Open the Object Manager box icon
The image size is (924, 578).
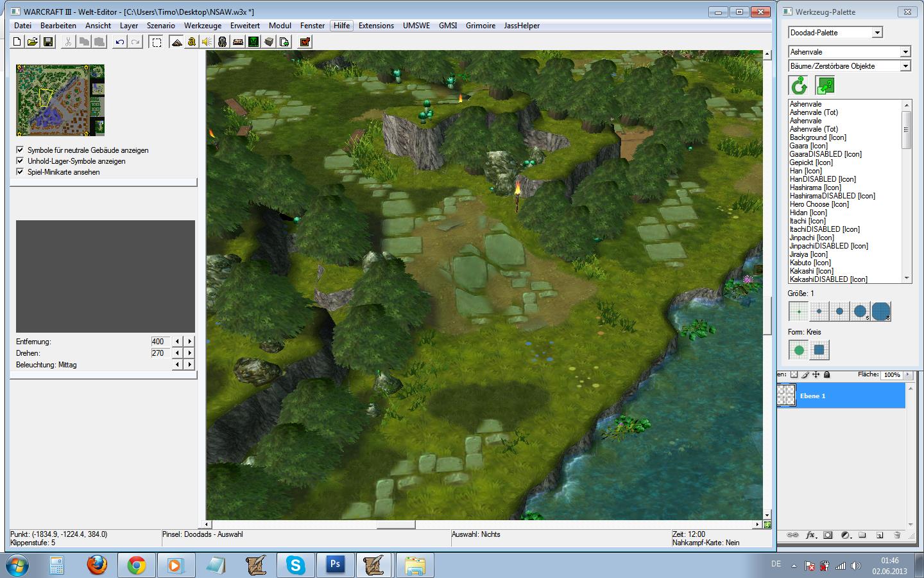269,42
